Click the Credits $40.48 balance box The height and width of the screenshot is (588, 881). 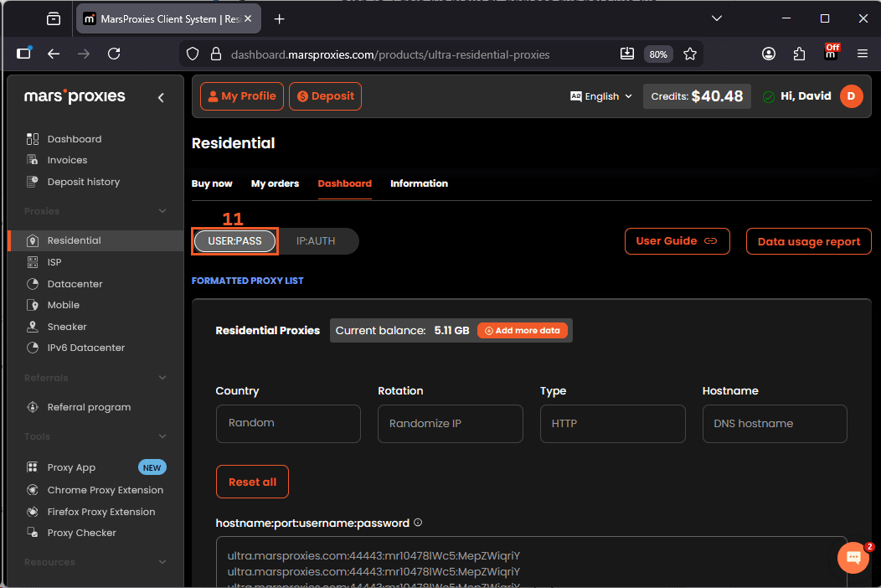click(697, 96)
